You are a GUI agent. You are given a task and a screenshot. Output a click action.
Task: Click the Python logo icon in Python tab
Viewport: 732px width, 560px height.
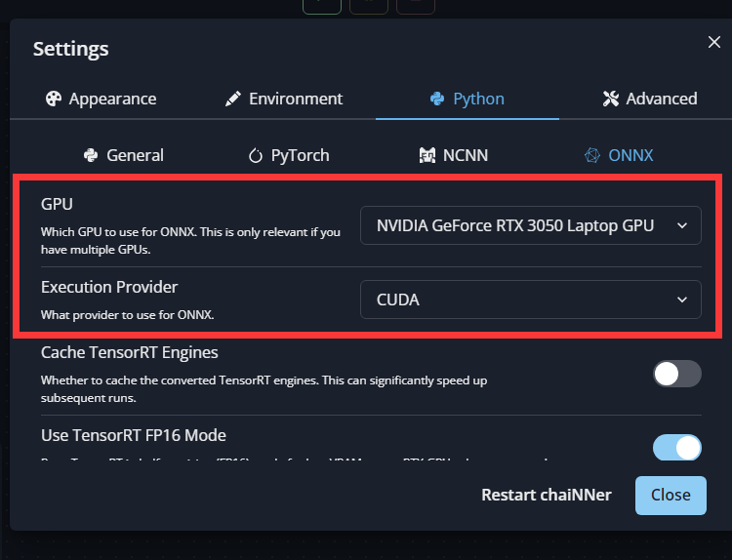tap(437, 99)
